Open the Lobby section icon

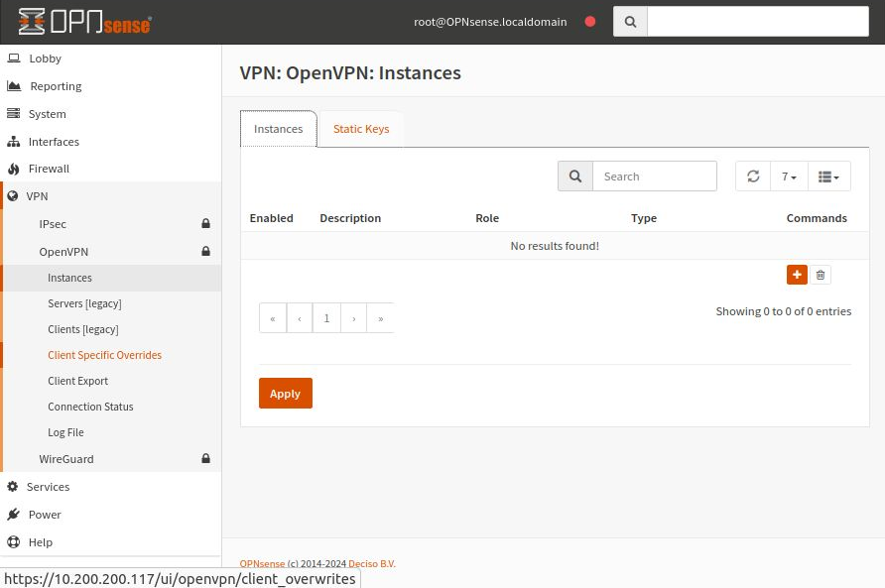pyautogui.click(x=14, y=58)
